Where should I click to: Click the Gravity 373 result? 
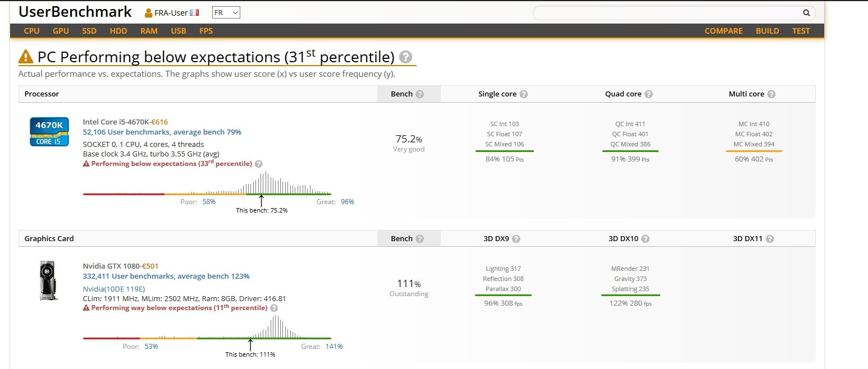click(x=631, y=279)
